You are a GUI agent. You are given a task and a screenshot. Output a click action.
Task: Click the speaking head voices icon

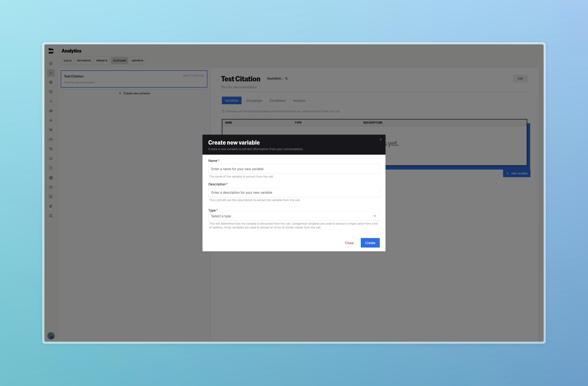click(51, 159)
